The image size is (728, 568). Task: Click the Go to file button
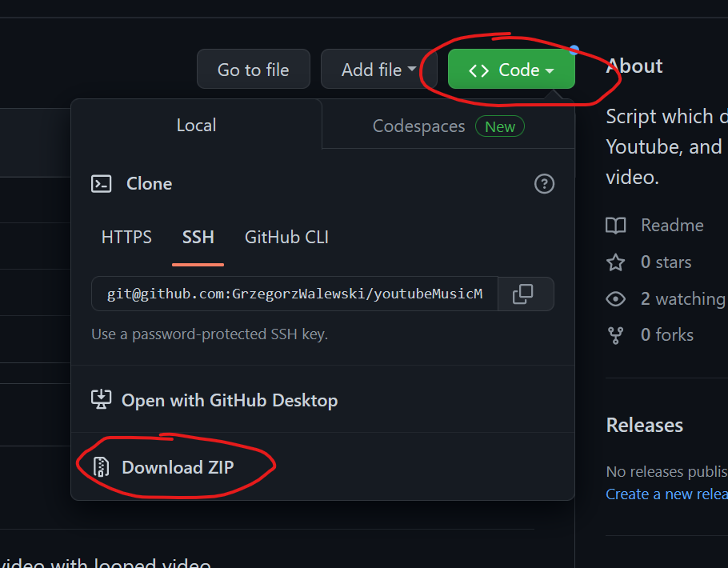tap(254, 70)
